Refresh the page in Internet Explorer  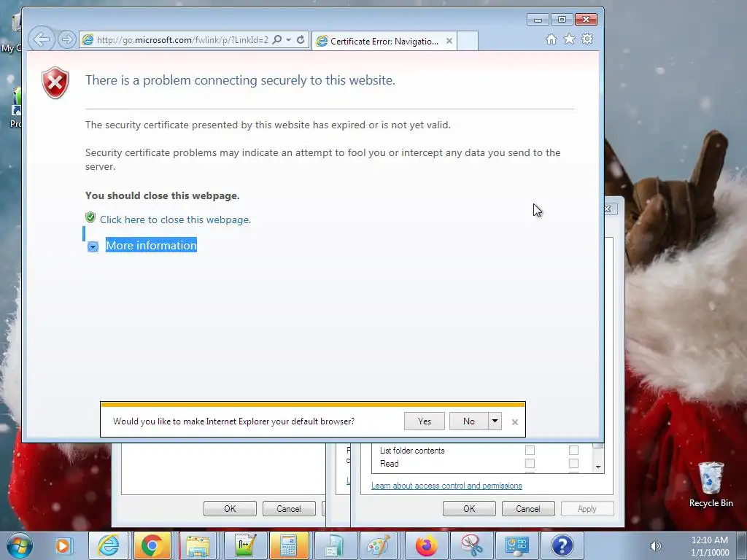pyautogui.click(x=301, y=40)
